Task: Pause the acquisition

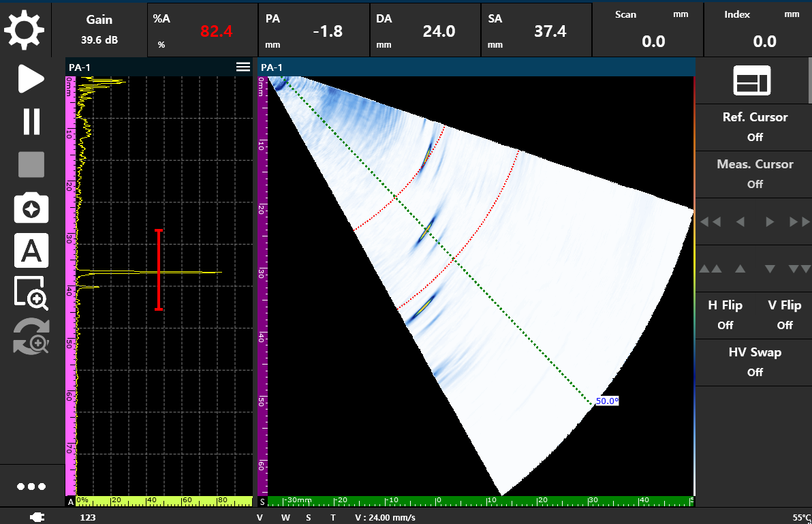Action: point(31,122)
